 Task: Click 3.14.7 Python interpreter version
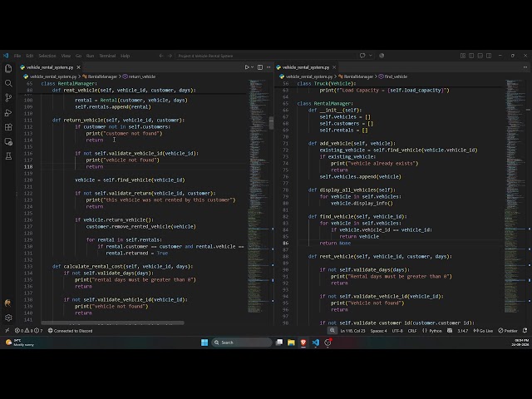tap(462, 331)
